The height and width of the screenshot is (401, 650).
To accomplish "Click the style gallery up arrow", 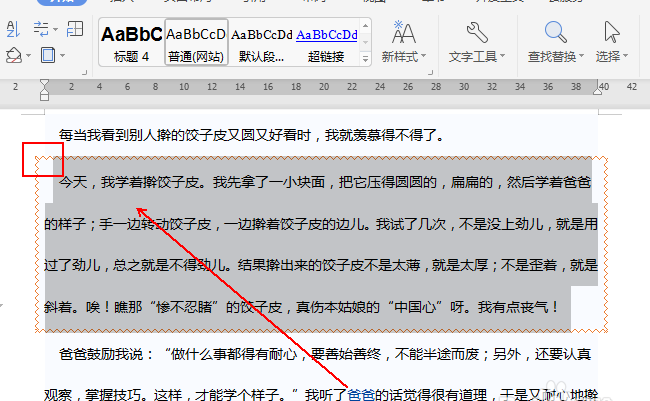I will [x=365, y=26].
